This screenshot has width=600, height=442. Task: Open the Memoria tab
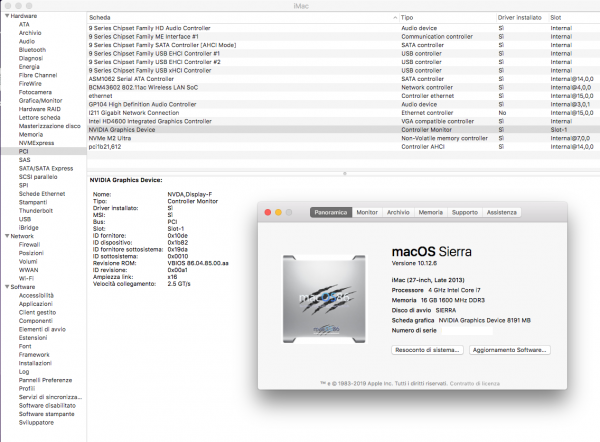point(430,212)
